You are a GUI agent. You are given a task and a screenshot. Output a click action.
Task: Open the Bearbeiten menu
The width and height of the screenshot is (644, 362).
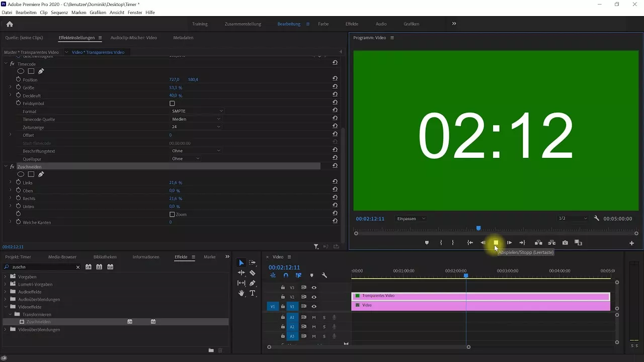(x=25, y=13)
